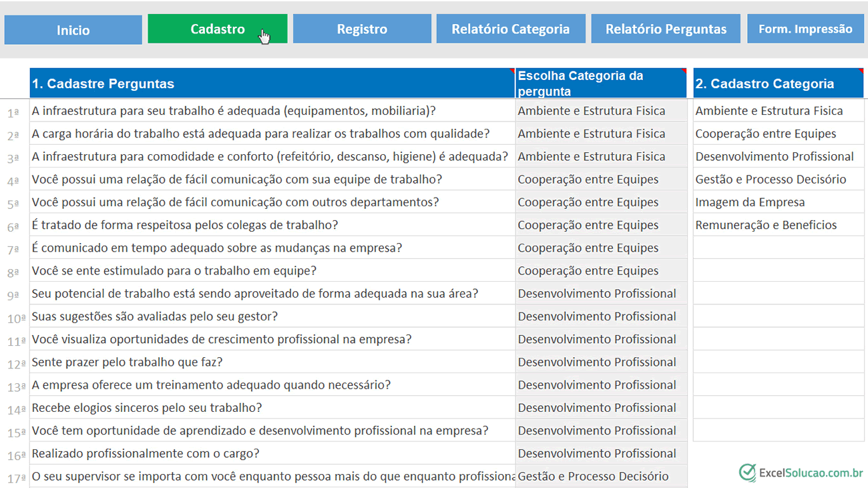Image resolution: width=868 pixels, height=488 pixels.
Task: Open Form. Impressão tab
Action: coord(805,29)
